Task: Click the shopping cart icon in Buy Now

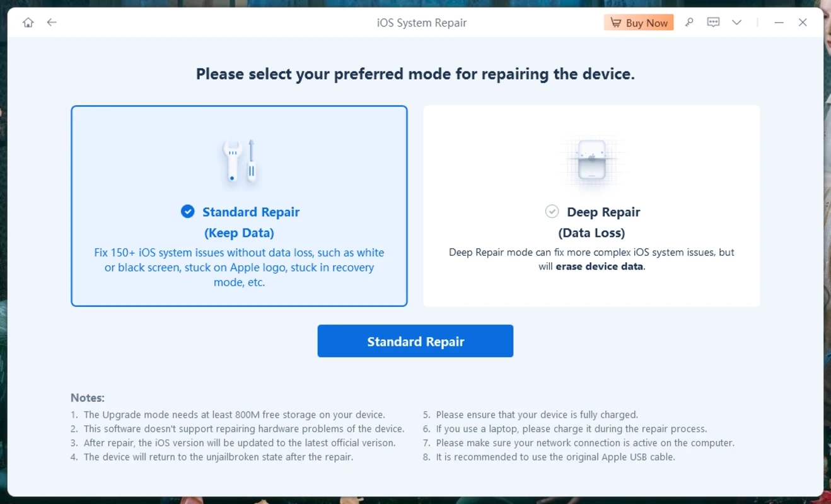Action: tap(615, 23)
